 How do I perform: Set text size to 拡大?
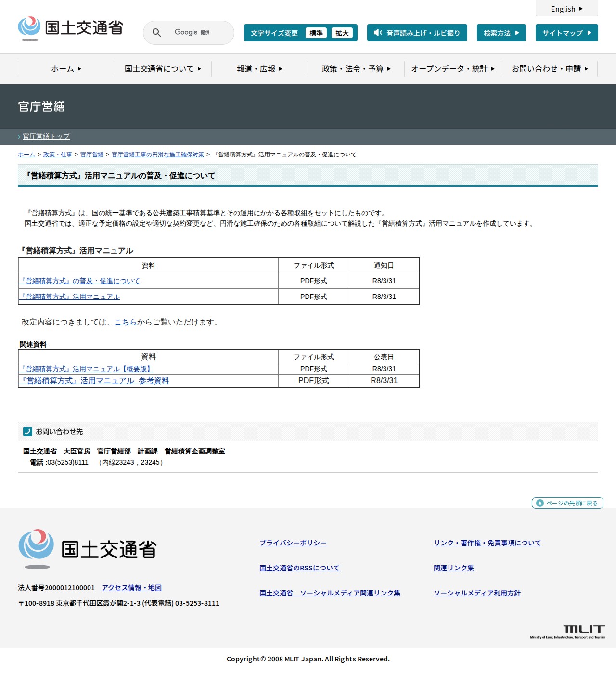[342, 33]
